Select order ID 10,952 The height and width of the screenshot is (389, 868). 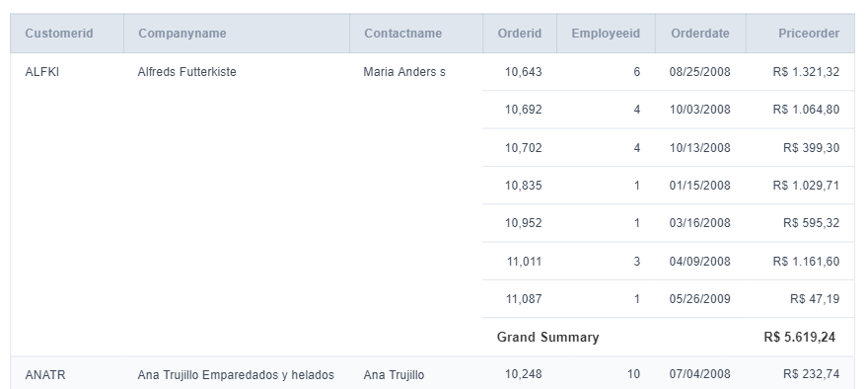523,223
